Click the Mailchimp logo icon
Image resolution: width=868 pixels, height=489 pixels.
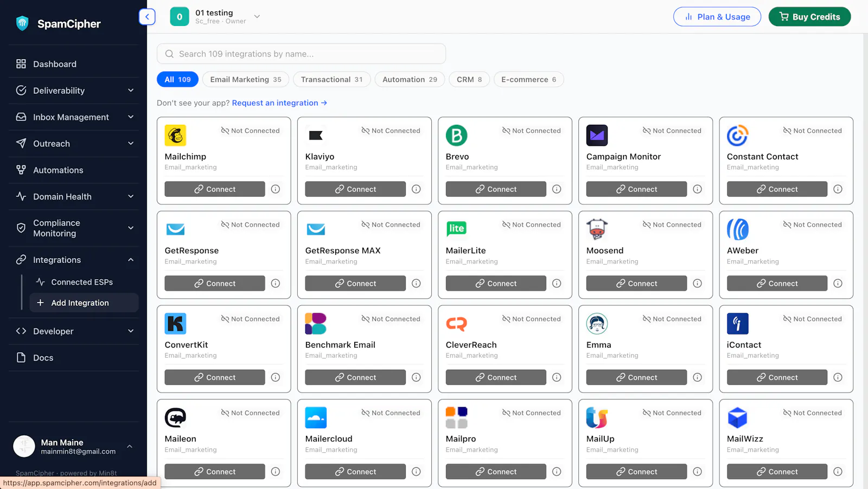175,136
